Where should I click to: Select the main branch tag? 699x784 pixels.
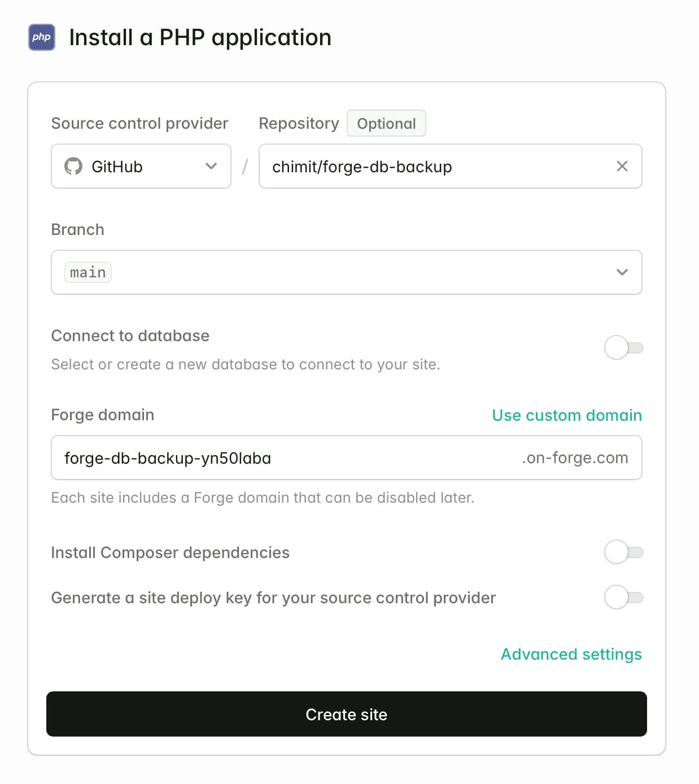[88, 272]
